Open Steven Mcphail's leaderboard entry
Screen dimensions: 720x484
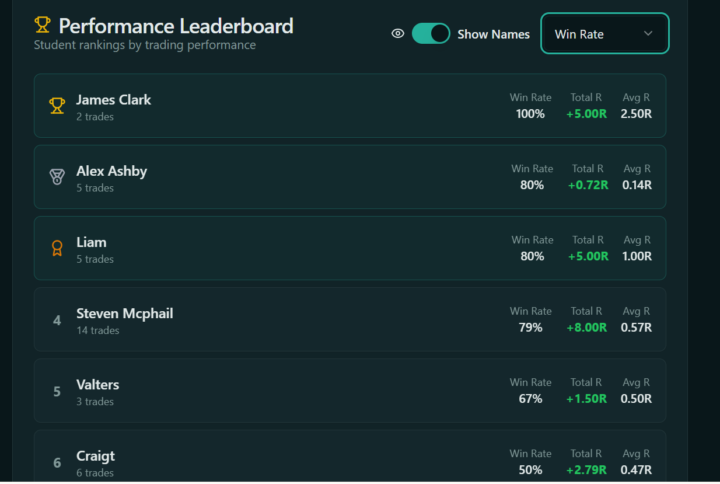point(350,319)
